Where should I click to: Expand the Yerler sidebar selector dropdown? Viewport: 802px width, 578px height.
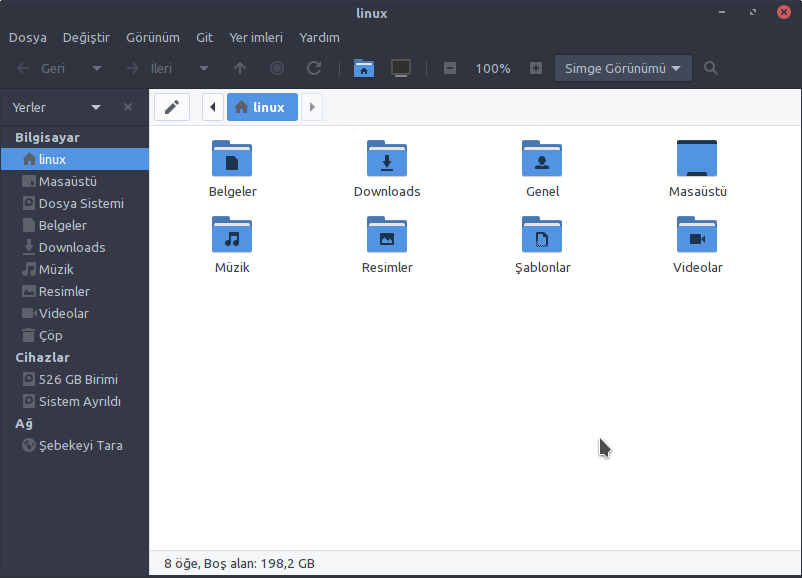pos(96,107)
